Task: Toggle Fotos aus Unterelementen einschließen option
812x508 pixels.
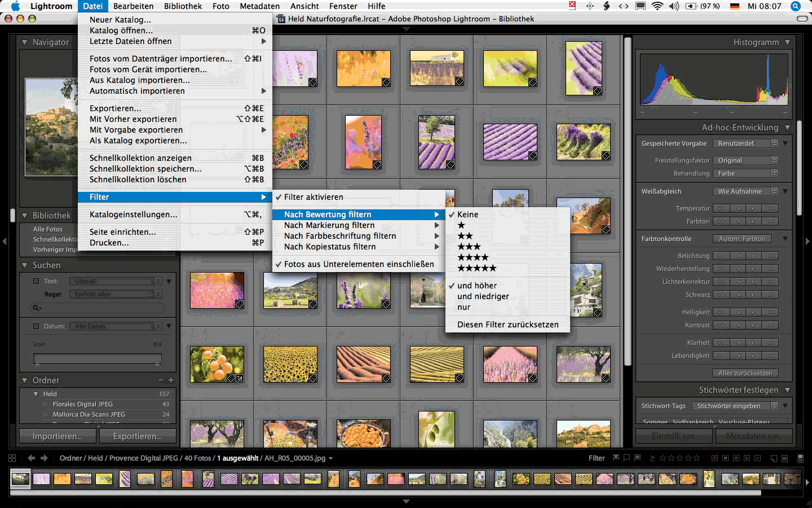Action: coord(359,264)
